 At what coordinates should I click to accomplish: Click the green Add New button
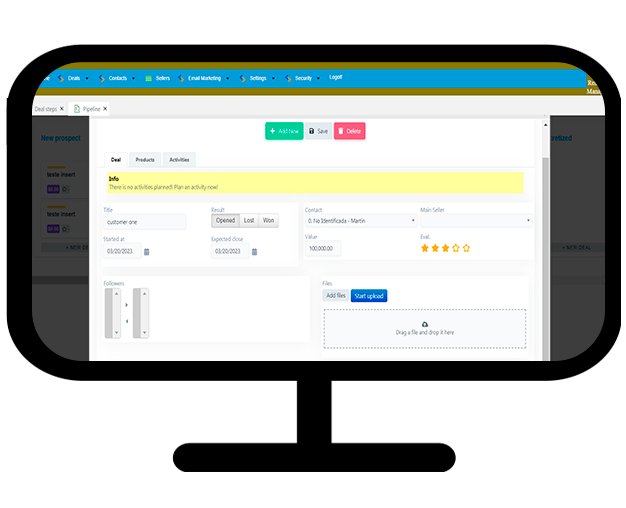[x=284, y=131]
